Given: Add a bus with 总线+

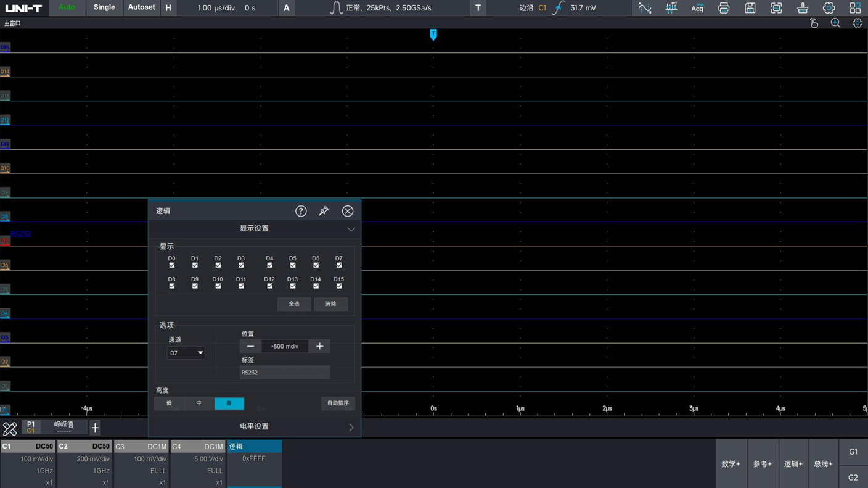Looking at the screenshot, I should (x=823, y=464).
